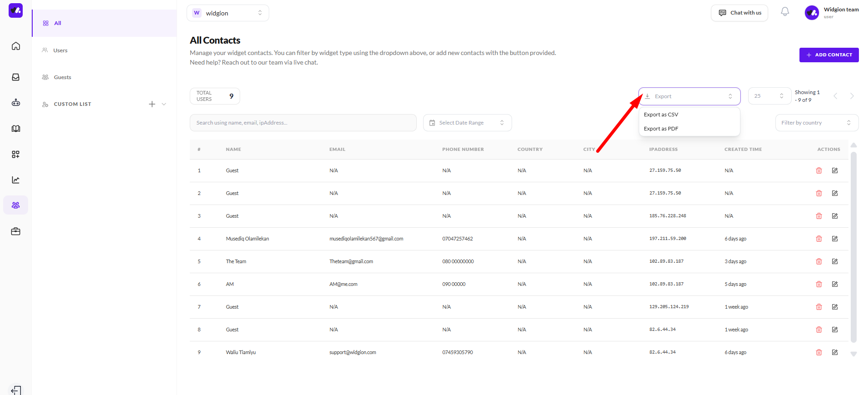Open the chatbot robot icon in sidebar

pyautogui.click(x=16, y=103)
